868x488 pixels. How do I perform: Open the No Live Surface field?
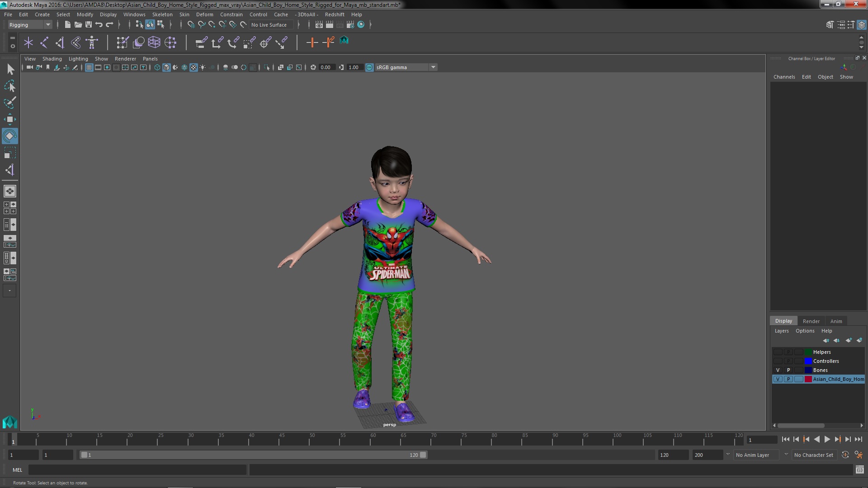click(x=271, y=25)
